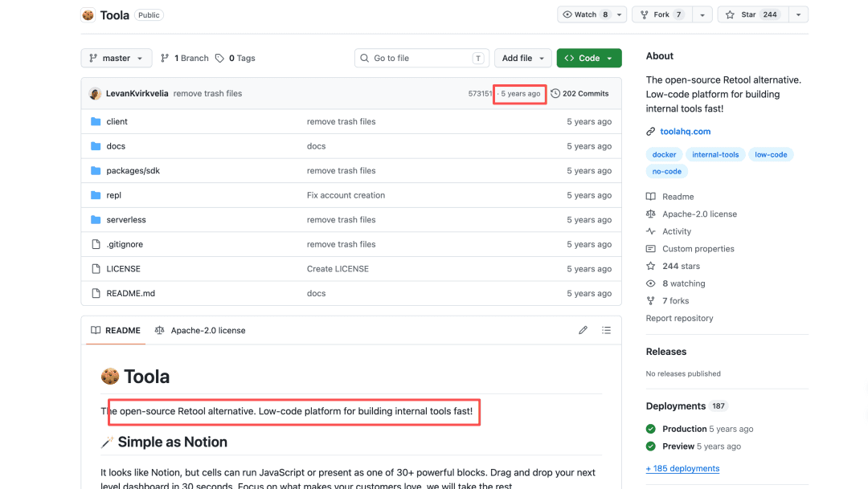Select the docker topic tag

(x=665, y=154)
